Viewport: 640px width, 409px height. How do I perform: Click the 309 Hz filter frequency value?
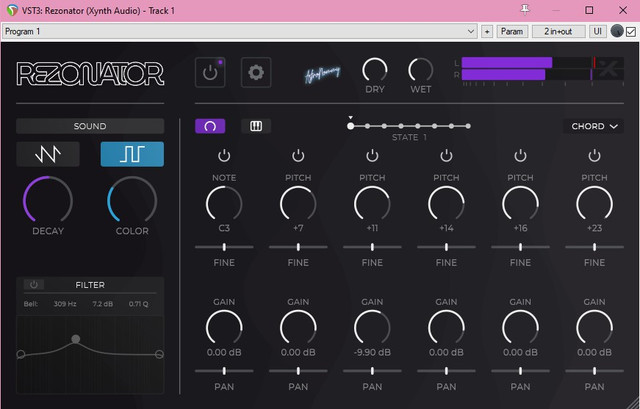pyautogui.click(x=65, y=304)
